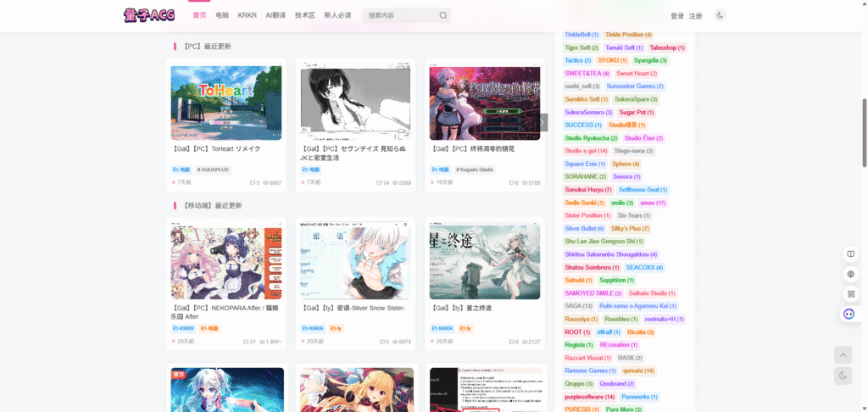Select the Silver Bullet (6) tag
Image resolution: width=868 pixels, height=412 pixels.
585,228
